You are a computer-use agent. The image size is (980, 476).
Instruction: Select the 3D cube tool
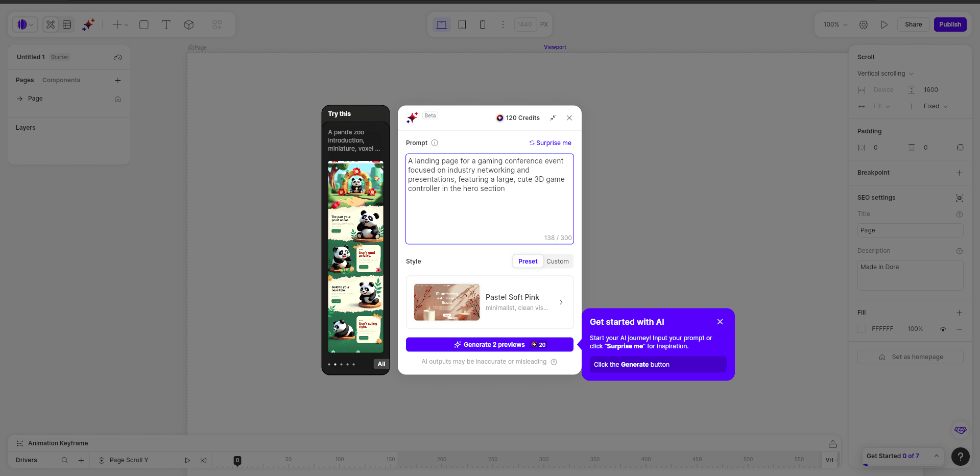coord(189,25)
